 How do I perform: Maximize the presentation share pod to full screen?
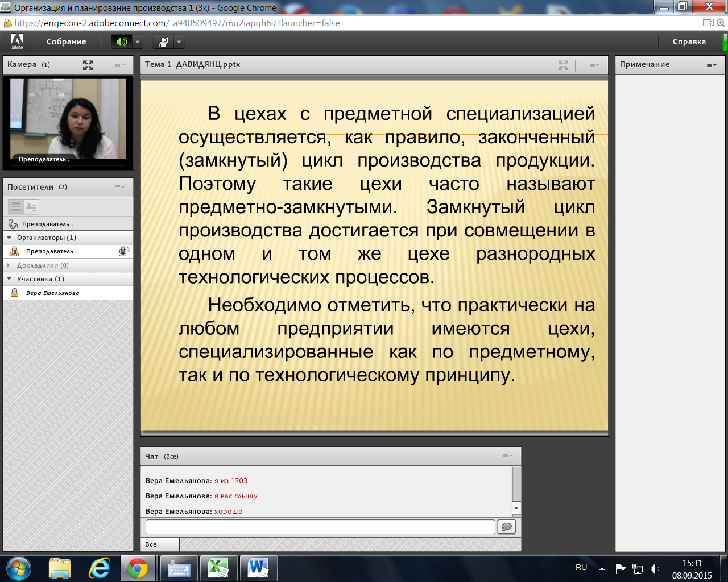(563, 65)
